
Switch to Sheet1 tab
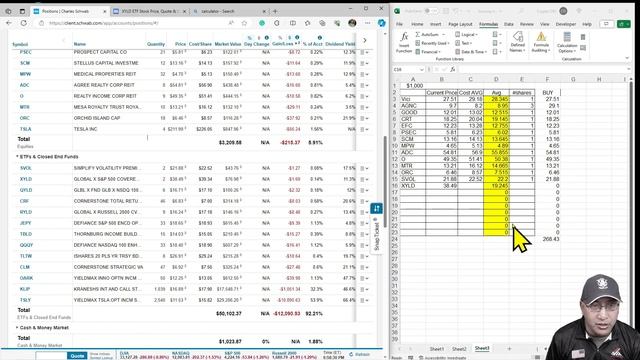pos(436,349)
